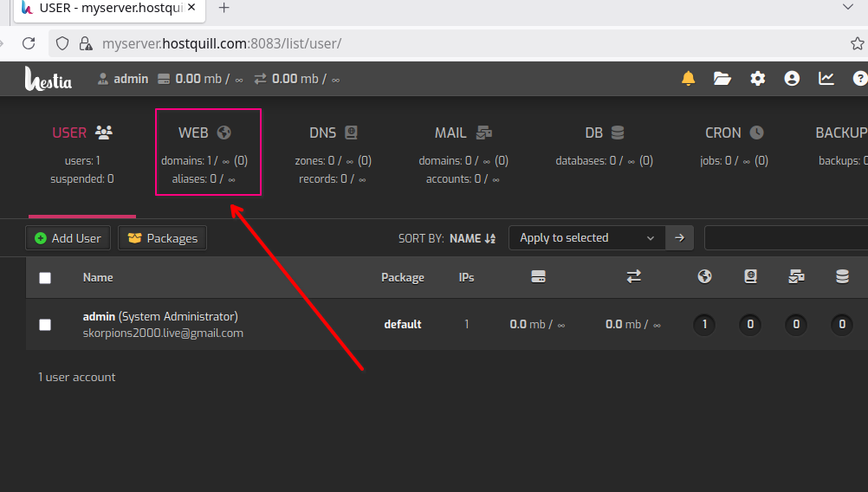Open the Packages button
Screen dimensions: 868x492
[x=162, y=238]
